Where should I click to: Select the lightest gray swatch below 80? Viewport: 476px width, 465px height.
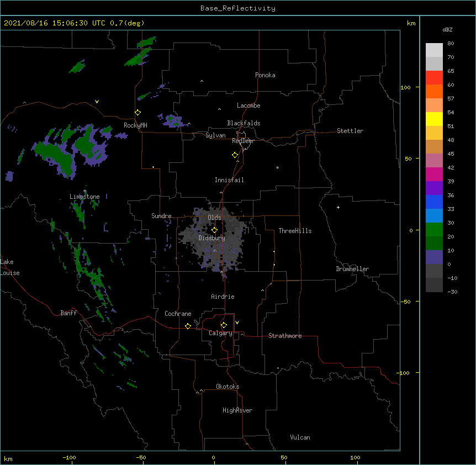[x=434, y=50]
